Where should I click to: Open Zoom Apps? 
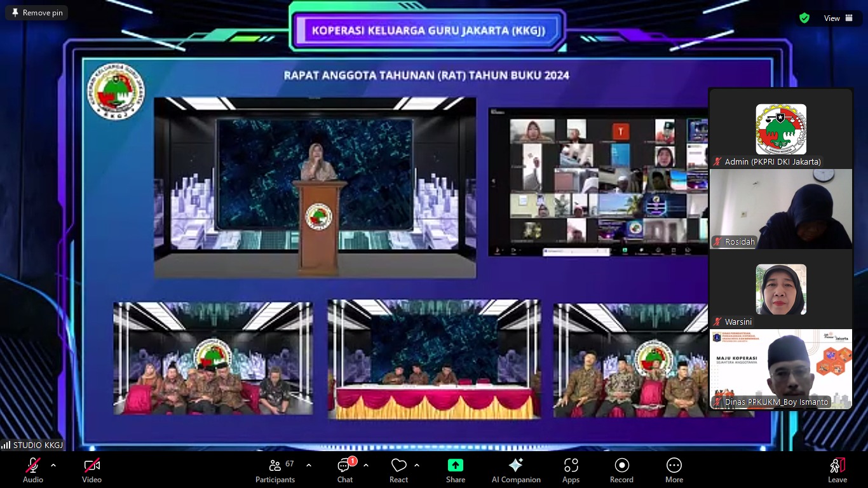point(571,470)
